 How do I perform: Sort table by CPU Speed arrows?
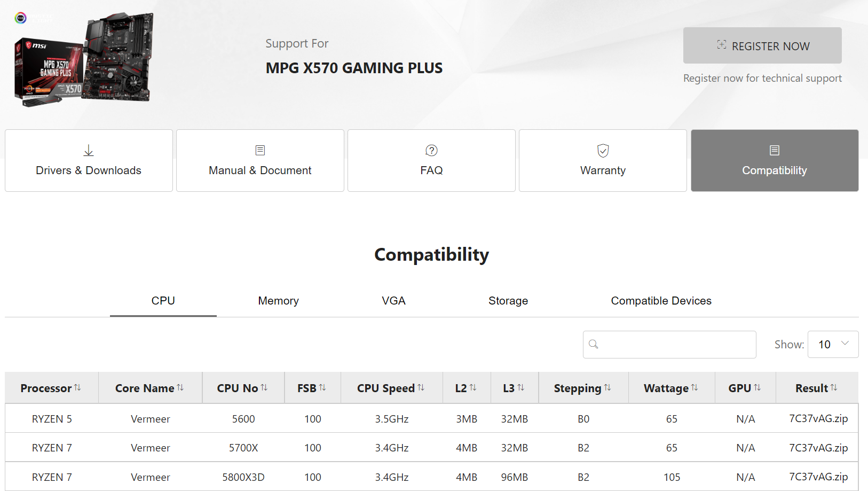coord(421,388)
